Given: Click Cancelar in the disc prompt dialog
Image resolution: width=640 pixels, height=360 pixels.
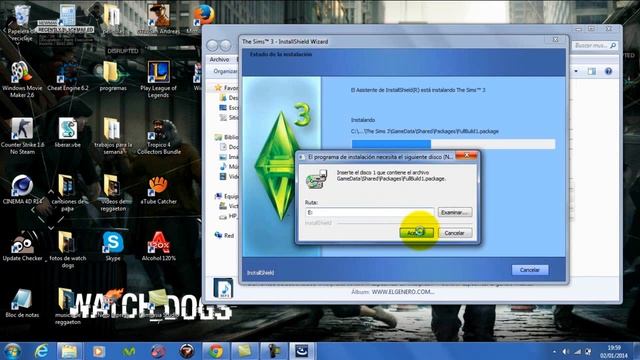Looking at the screenshot, I should coord(455,233).
